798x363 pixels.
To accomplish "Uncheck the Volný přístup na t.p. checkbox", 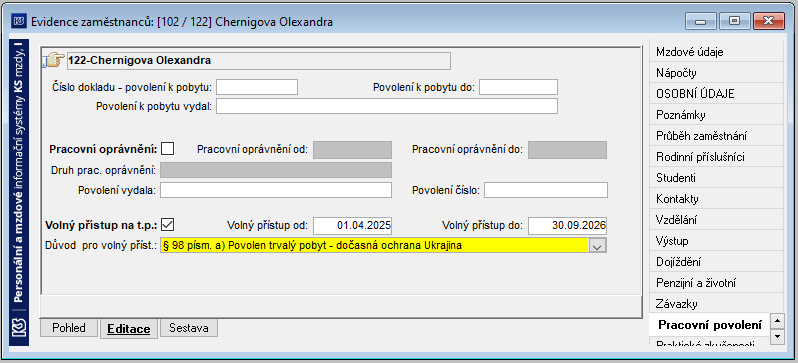I will click(167, 225).
